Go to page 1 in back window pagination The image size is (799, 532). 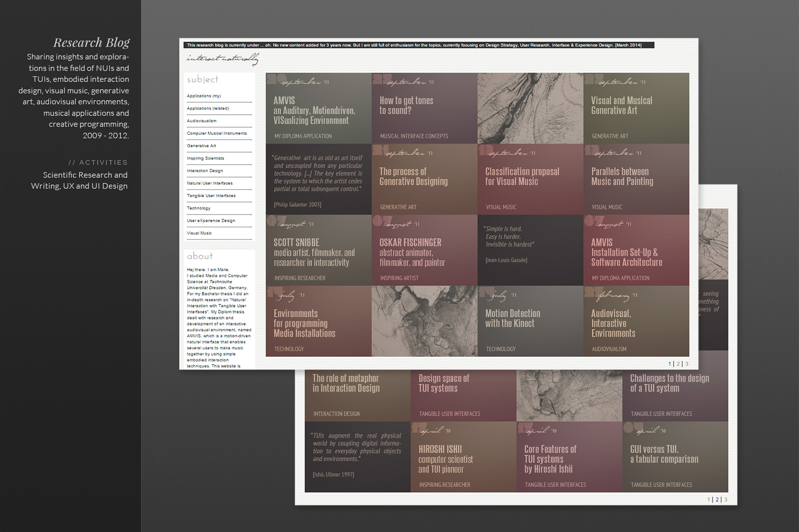(709, 500)
